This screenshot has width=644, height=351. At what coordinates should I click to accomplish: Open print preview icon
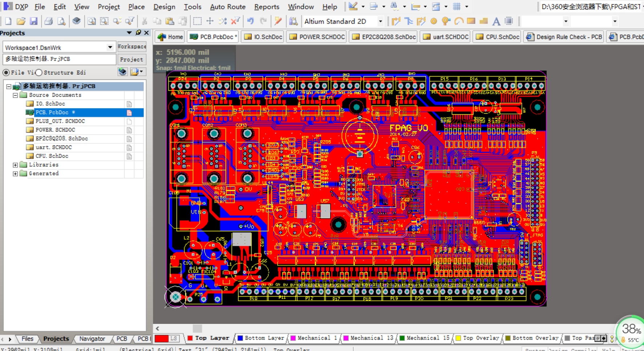tap(62, 21)
